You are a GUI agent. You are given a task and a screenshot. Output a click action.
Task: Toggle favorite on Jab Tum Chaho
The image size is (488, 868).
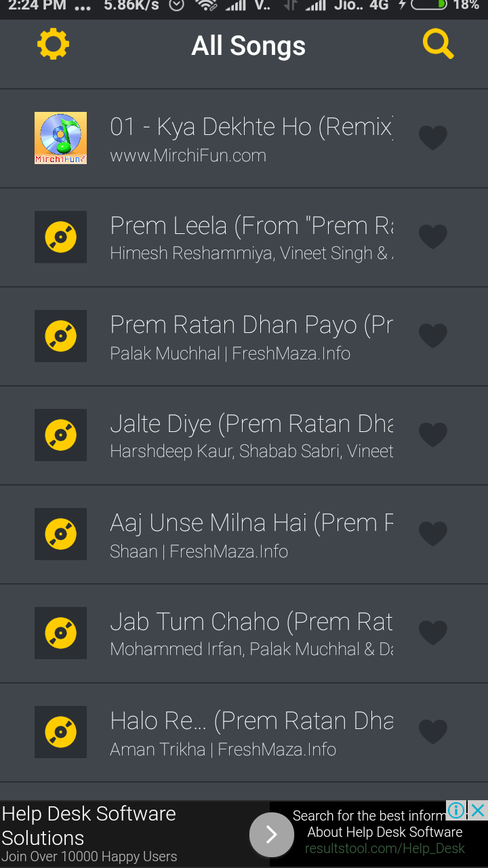coord(432,633)
